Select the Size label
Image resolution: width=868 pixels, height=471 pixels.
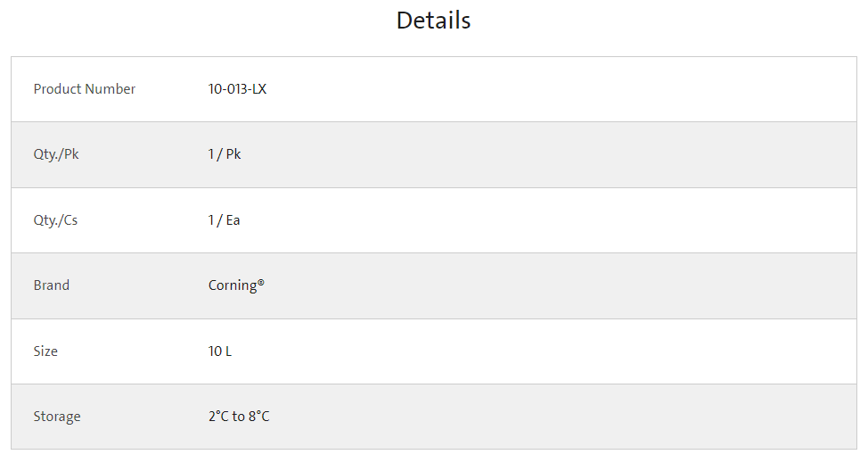[x=45, y=351]
